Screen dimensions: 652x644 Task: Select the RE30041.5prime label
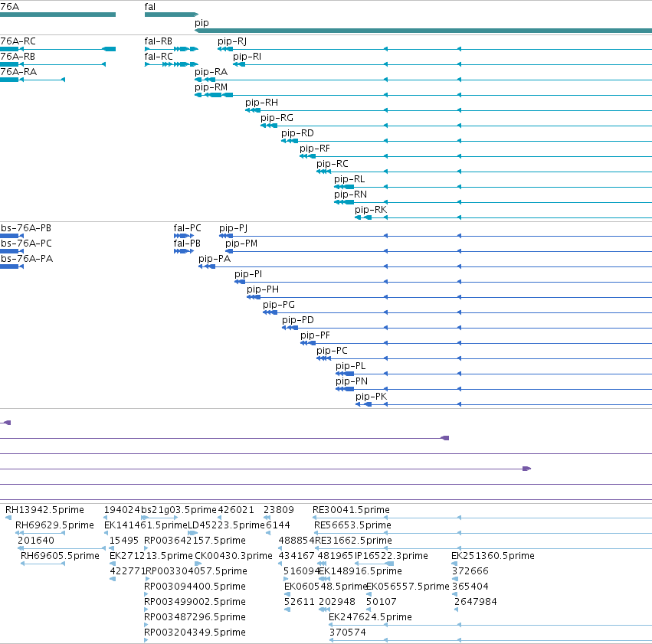click(x=351, y=510)
